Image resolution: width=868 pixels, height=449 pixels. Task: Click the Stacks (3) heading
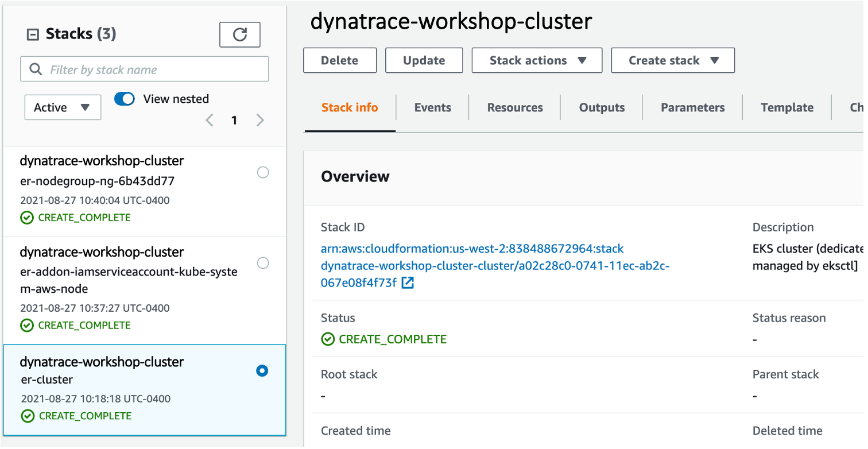(x=81, y=34)
